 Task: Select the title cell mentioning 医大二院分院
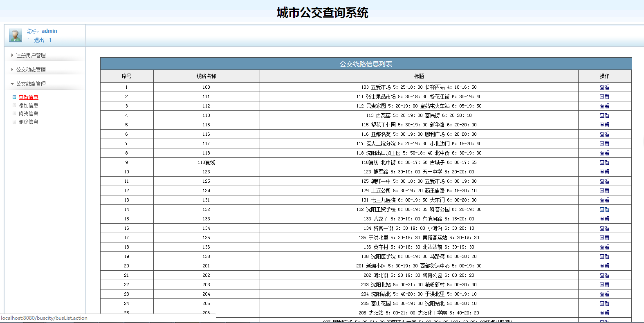point(419,144)
